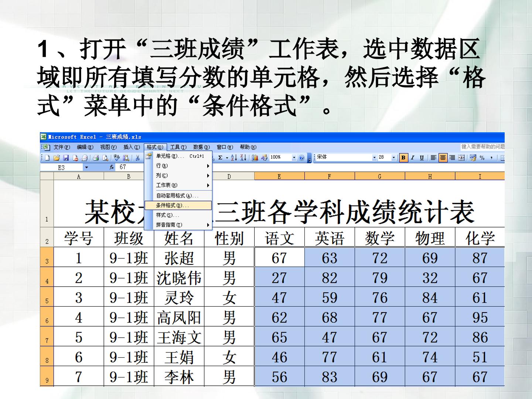Open the zoom 100% dropdown
532x399 pixels.
294,157
